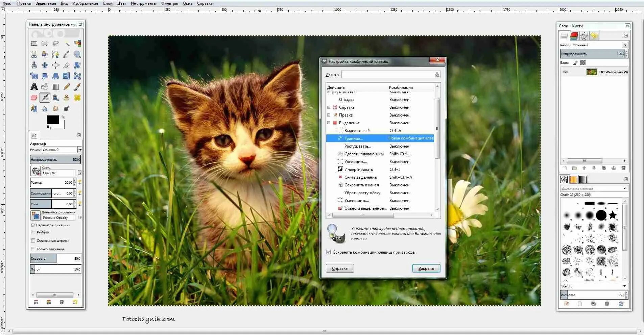Select the Снять выделение shortcut row
The image size is (644, 335).
(x=380, y=177)
